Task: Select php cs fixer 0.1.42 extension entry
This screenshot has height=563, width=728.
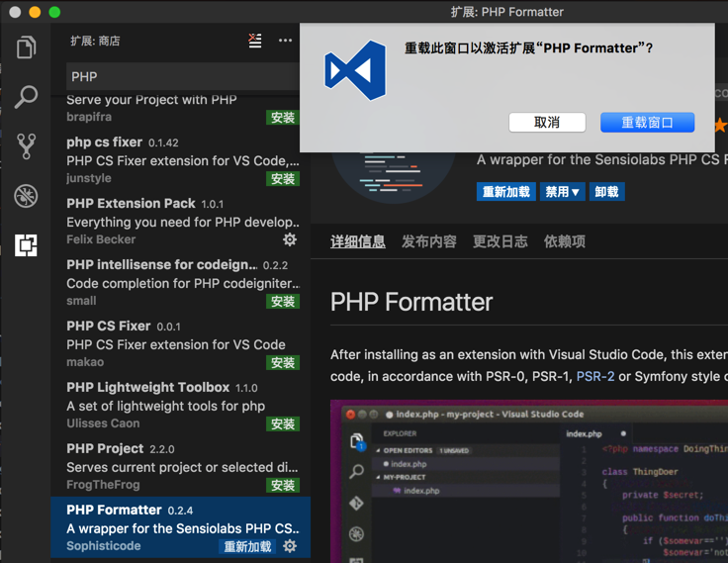Action: pyautogui.click(x=181, y=159)
